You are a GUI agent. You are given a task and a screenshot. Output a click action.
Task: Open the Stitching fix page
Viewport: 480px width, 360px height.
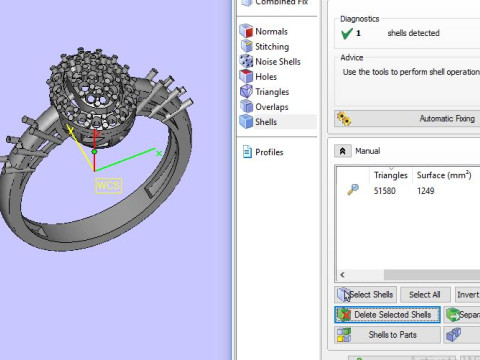(x=265, y=46)
